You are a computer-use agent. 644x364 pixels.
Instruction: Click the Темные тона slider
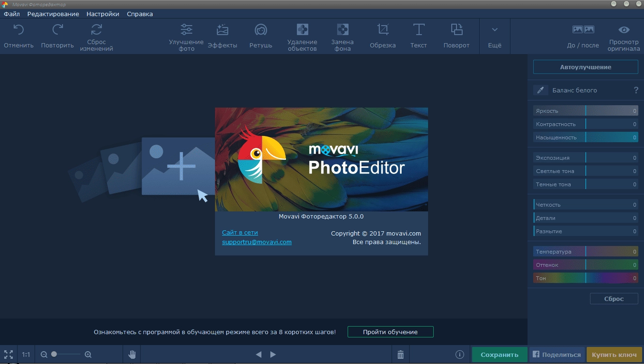[x=586, y=184]
